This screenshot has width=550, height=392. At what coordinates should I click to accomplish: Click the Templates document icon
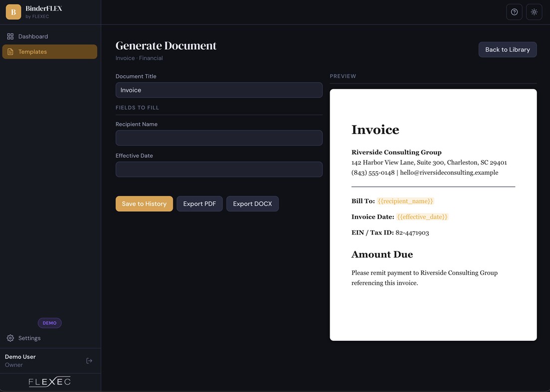point(10,52)
